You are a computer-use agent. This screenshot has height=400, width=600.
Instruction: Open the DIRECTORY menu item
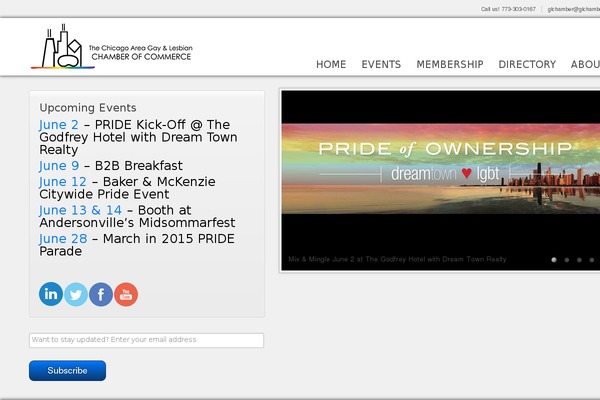tap(527, 64)
